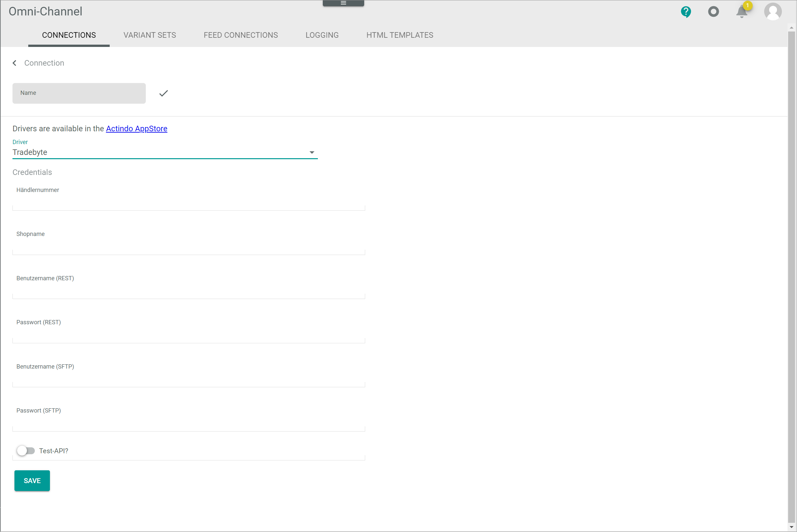
Task: Click the back arrow next to Connection
Action: click(x=14, y=63)
